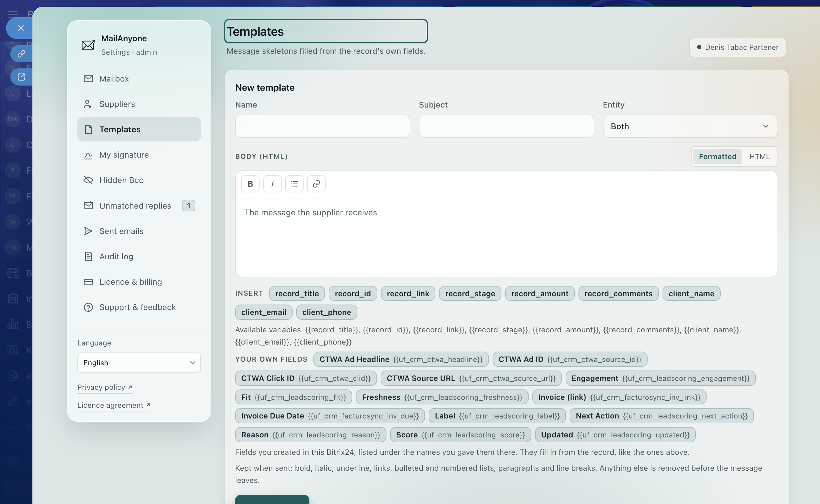
Task: Insert the Engagement lead scoring field
Action: coord(660,378)
